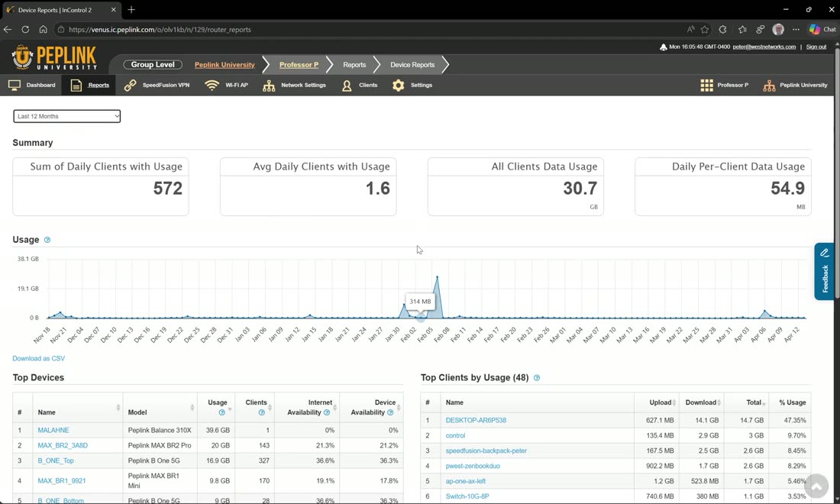Click Usage column help icon in Top Devices
Screen dimensions: 840x504
pos(221,412)
